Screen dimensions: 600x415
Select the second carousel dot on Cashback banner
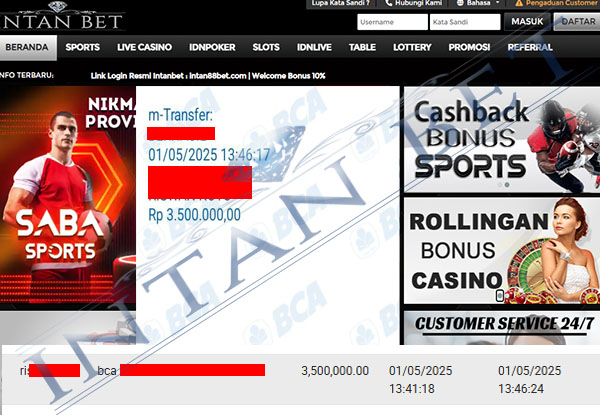tap(507, 185)
